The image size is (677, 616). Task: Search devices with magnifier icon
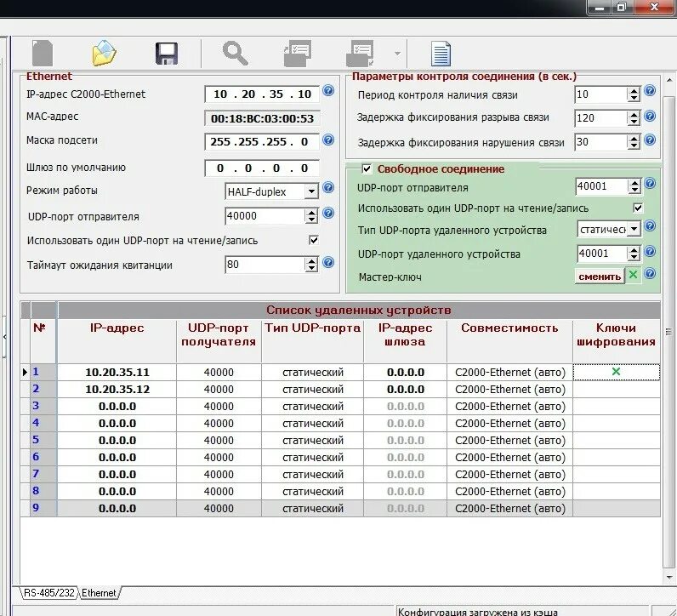click(235, 53)
